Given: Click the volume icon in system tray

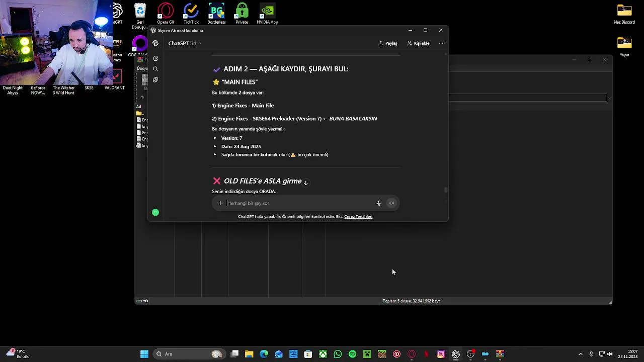Looking at the screenshot, I should point(610,354).
